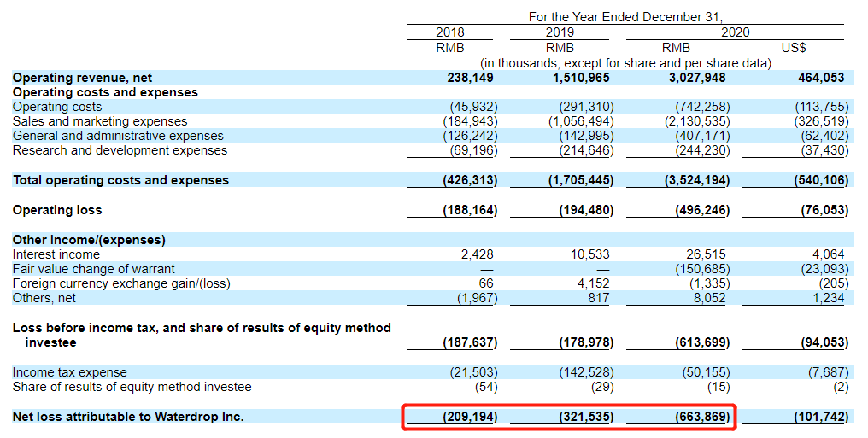868x438 pixels.
Task: Click 2020 sales and marketing (2,130,535)
Action: point(697,121)
